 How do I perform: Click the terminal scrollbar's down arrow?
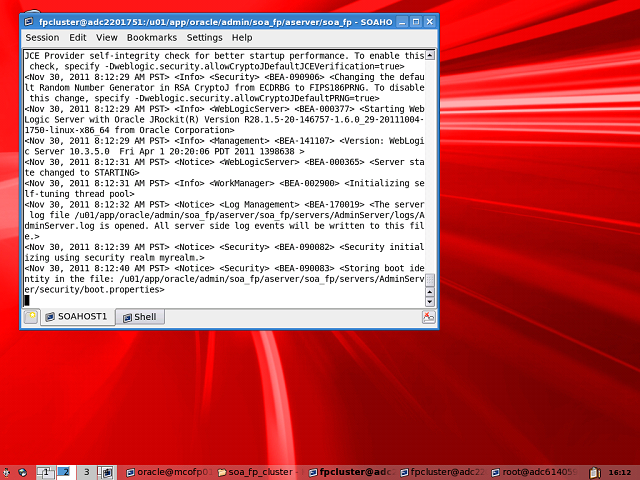(431, 300)
